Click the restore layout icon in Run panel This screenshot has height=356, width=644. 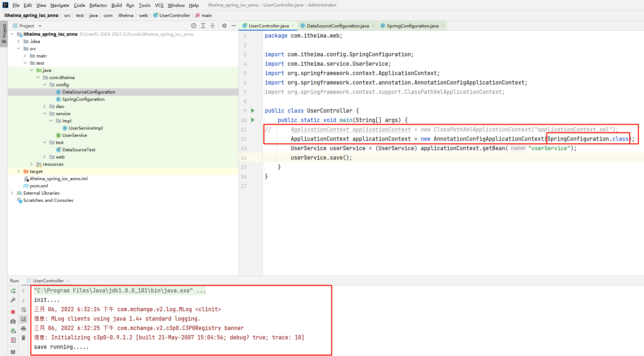(13, 352)
